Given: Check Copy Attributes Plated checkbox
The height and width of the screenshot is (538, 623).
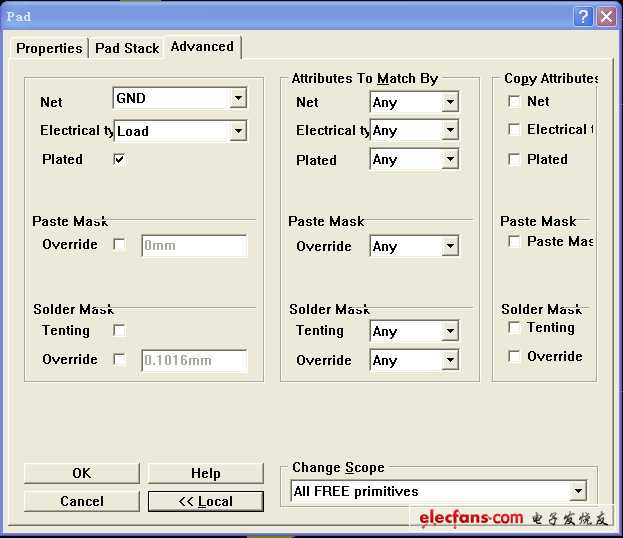Looking at the screenshot, I should click(514, 159).
